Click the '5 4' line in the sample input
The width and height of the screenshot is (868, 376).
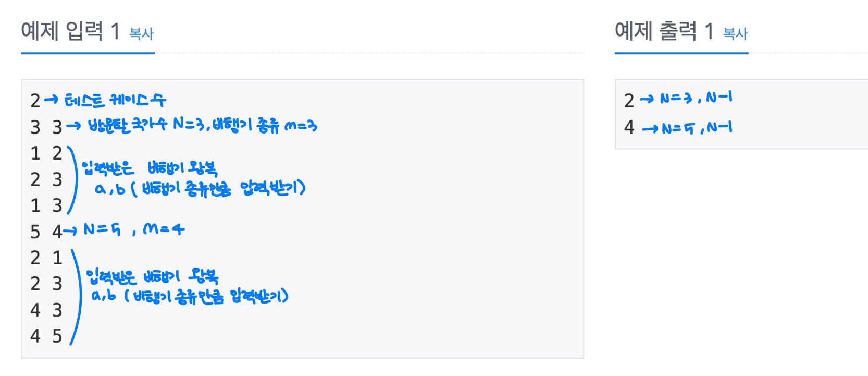46,231
